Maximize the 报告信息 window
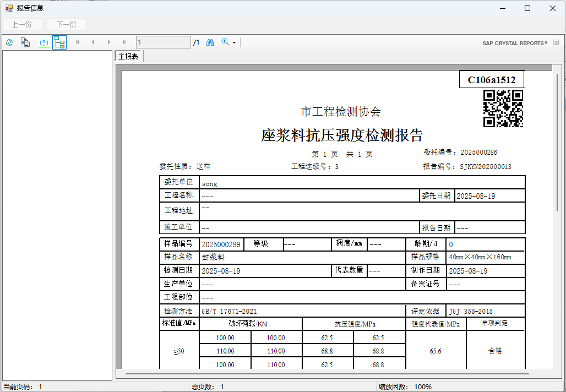 [527, 8]
